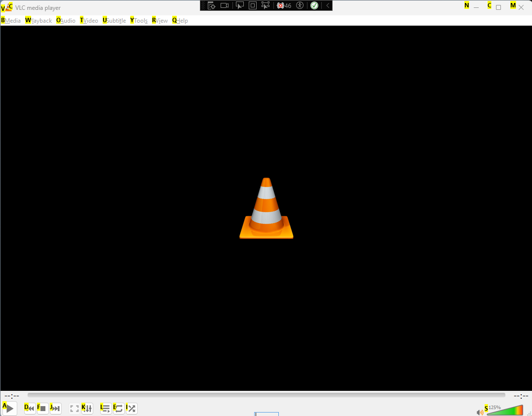Screen dimensions: 532x416
Task: Open the Playback menu
Action: pos(38,21)
